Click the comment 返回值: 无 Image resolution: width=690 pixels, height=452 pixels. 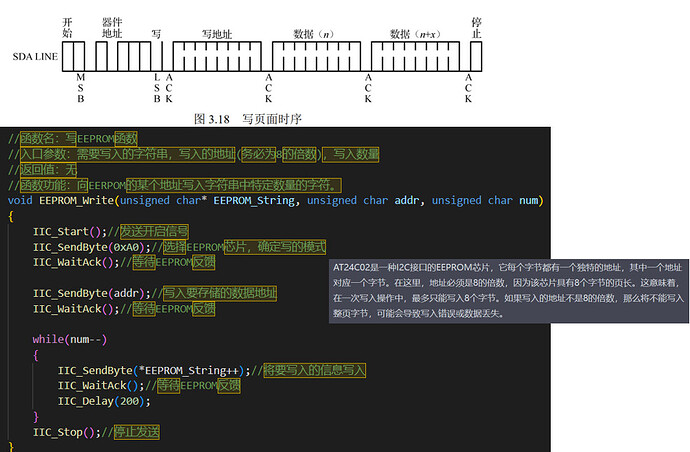[43, 169]
